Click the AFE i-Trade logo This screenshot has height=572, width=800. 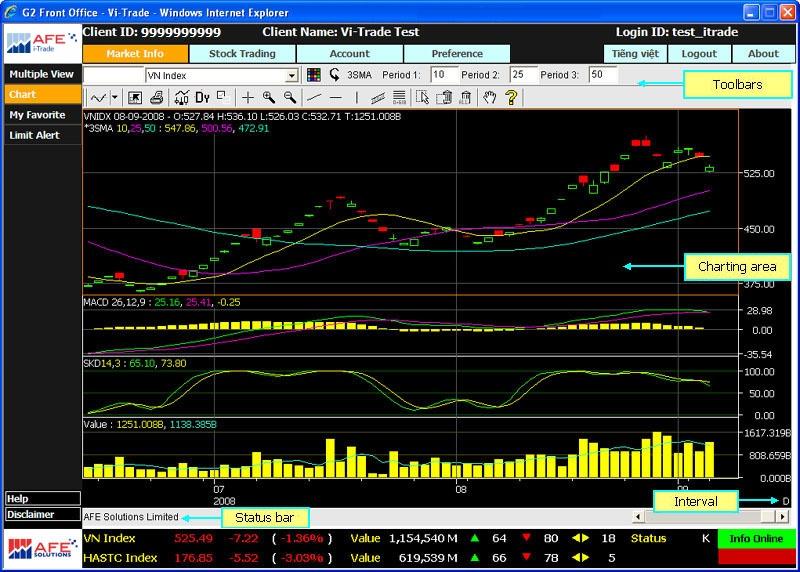(x=42, y=44)
